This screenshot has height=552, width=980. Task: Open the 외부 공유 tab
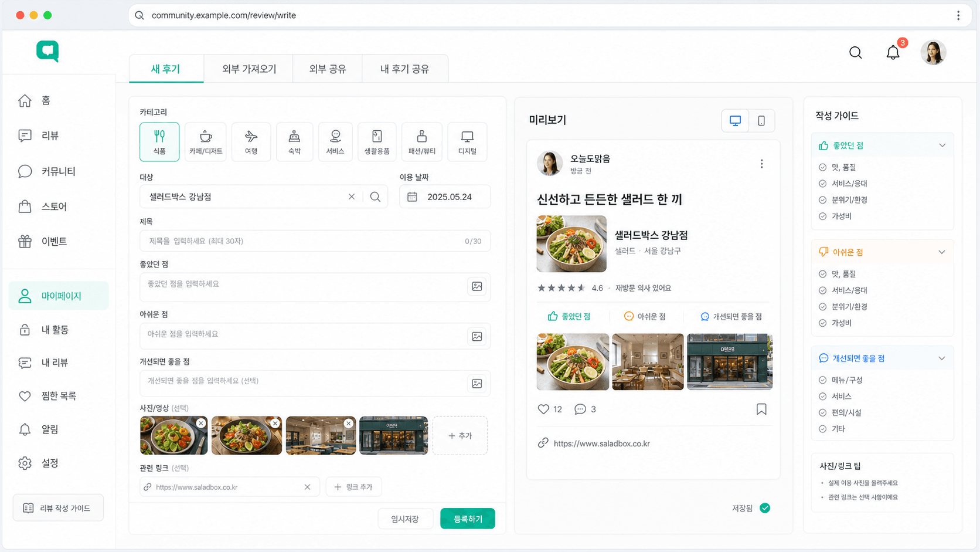pos(328,69)
